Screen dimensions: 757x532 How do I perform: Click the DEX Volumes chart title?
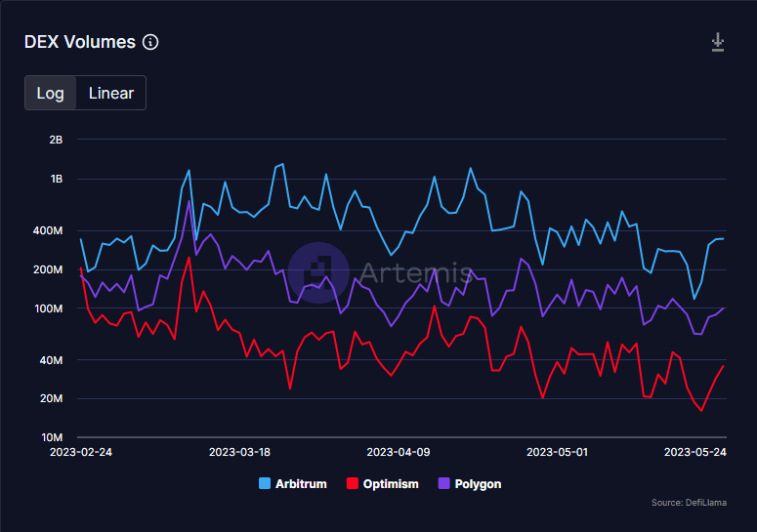tap(80, 42)
